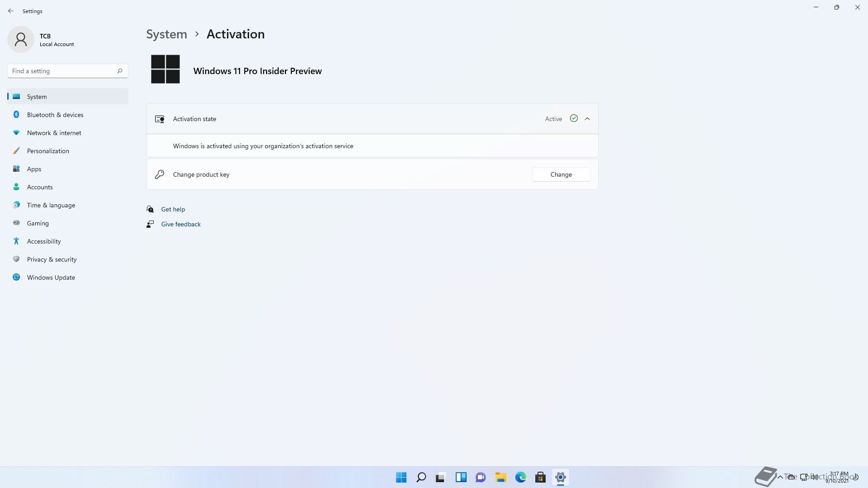Click the back arrow in Settings
The height and width of the screenshot is (488, 868).
[x=11, y=11]
